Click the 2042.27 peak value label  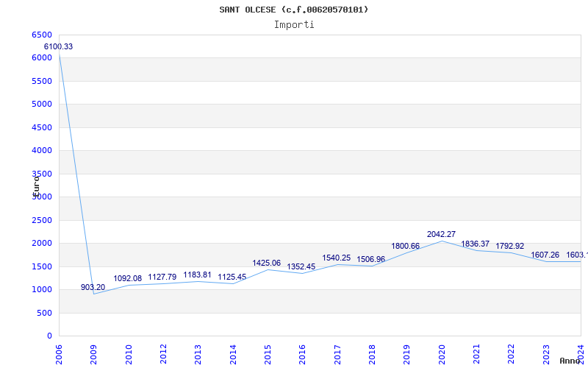442,234
